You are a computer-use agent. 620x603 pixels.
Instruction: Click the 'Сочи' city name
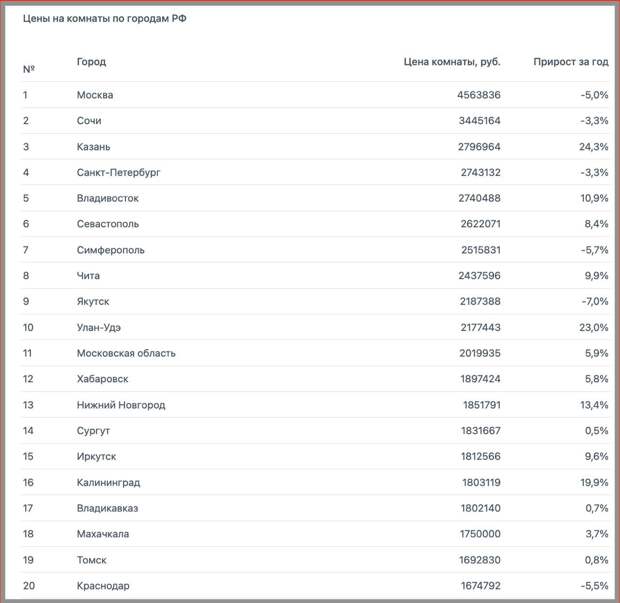(89, 121)
